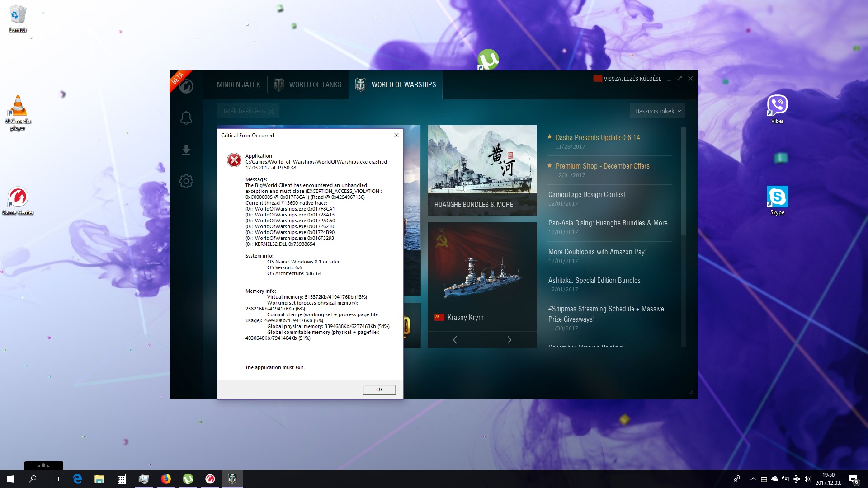Screen dimensions: 868x488
Task: Select the WORLD OF WARSHIPS tab
Action: pyautogui.click(x=396, y=84)
